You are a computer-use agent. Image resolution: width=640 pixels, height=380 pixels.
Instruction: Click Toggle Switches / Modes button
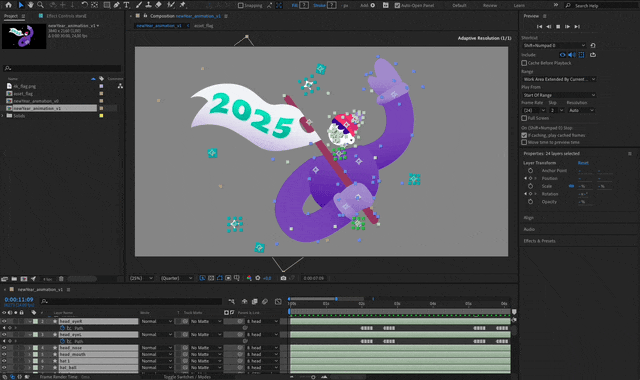click(x=187, y=377)
